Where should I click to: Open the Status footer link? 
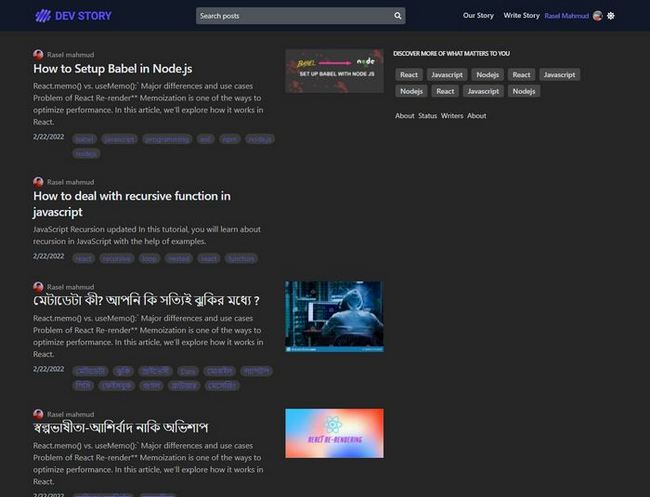(x=427, y=116)
